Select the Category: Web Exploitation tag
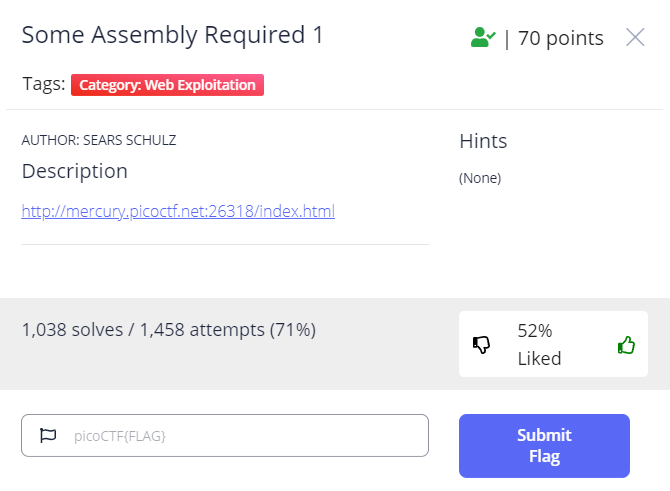 click(167, 85)
